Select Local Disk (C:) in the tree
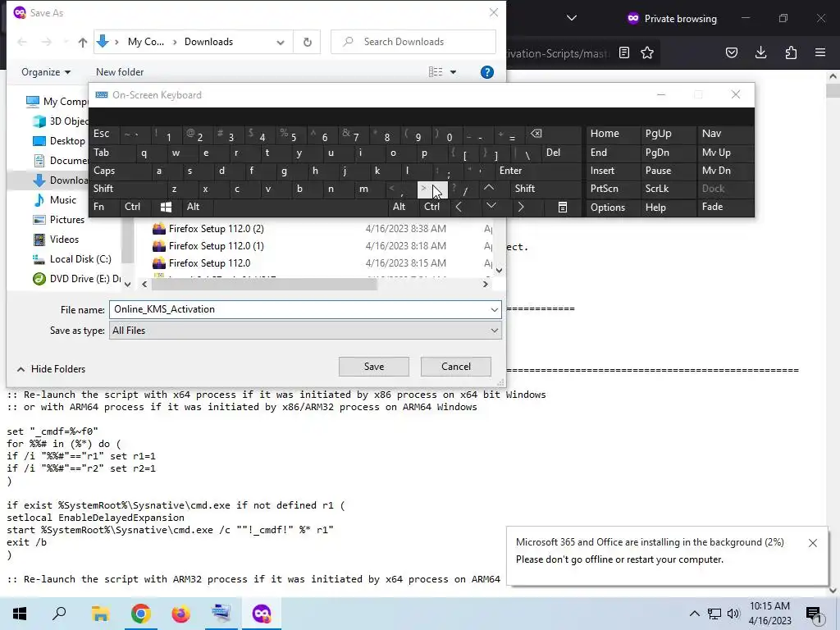This screenshot has height=630, width=840. [80, 259]
